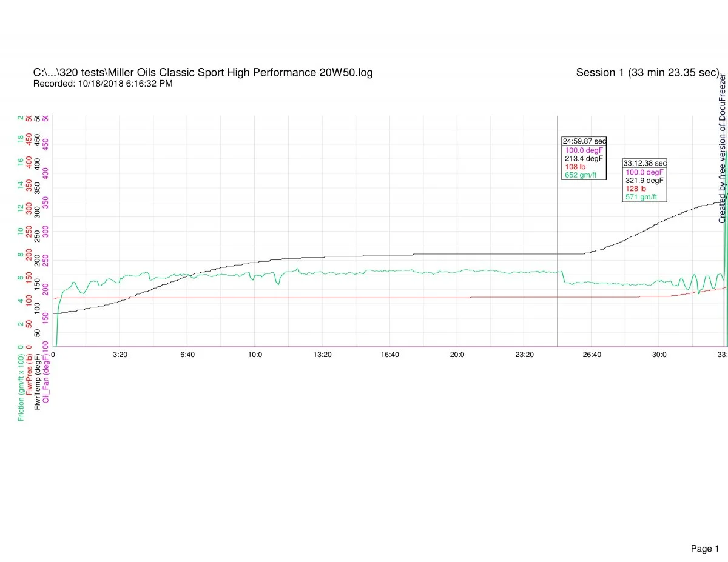
Task: Select the 213.4 degF readout value
Action: [584, 158]
